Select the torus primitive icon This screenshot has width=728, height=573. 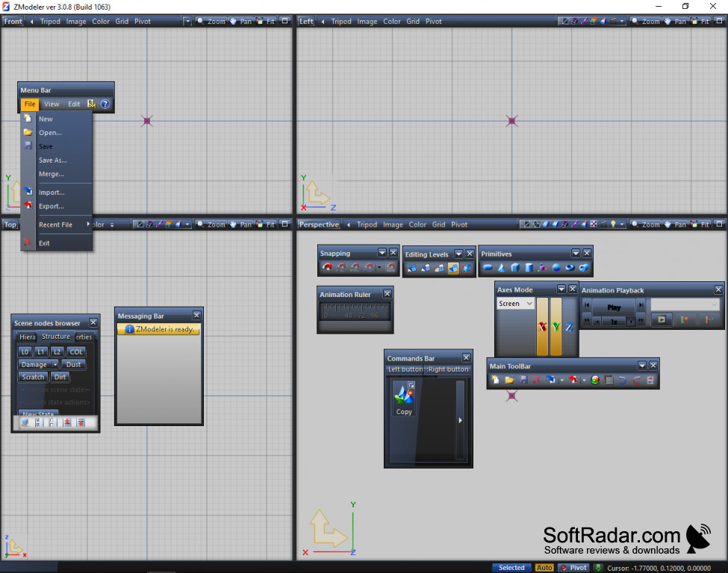pyautogui.click(x=570, y=268)
